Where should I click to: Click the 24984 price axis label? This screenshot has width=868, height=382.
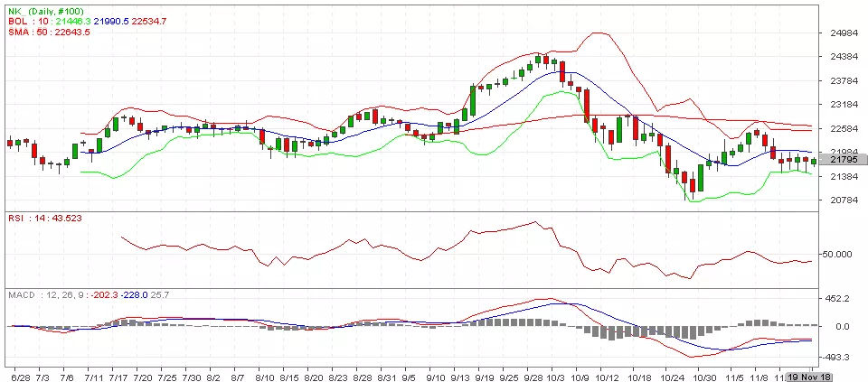point(844,33)
